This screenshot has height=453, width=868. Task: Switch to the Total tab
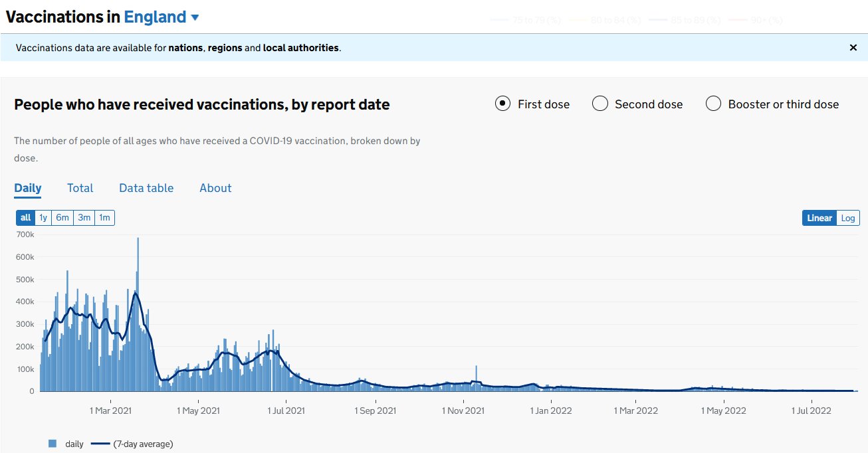point(80,188)
